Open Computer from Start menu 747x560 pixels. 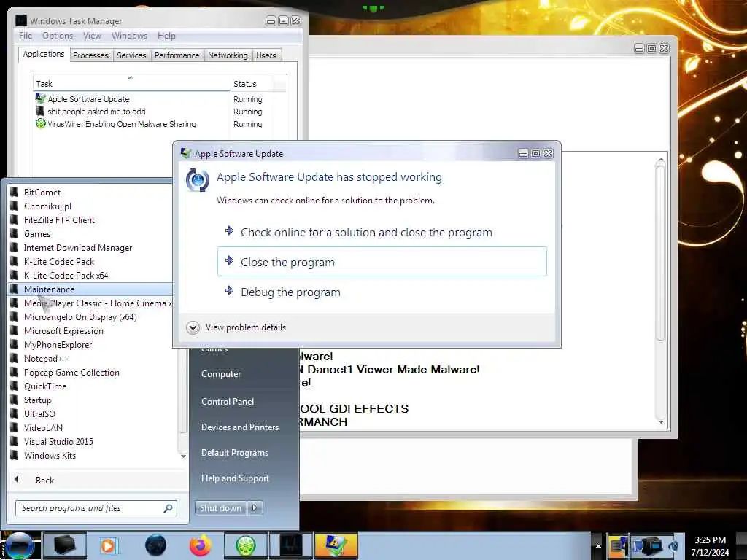221,374
